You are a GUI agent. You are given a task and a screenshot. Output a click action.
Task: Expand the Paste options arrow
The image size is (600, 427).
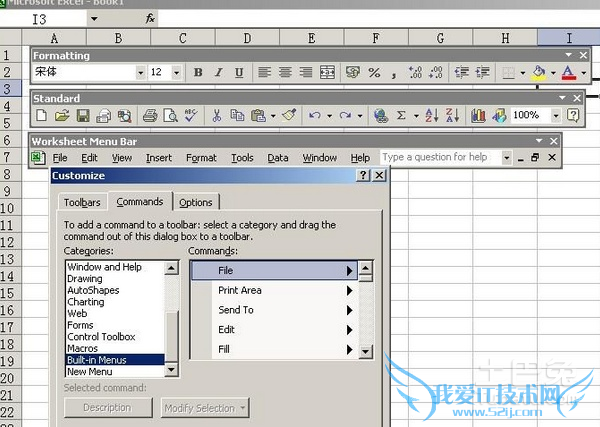pyautogui.click(x=273, y=115)
